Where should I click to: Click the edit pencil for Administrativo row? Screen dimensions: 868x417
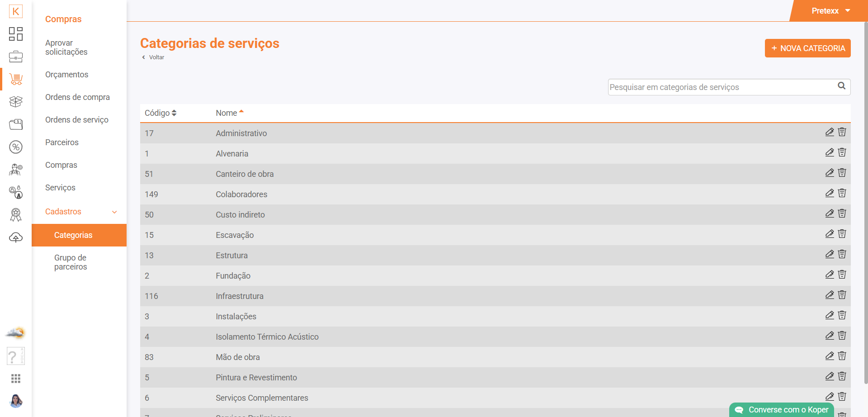(x=829, y=132)
